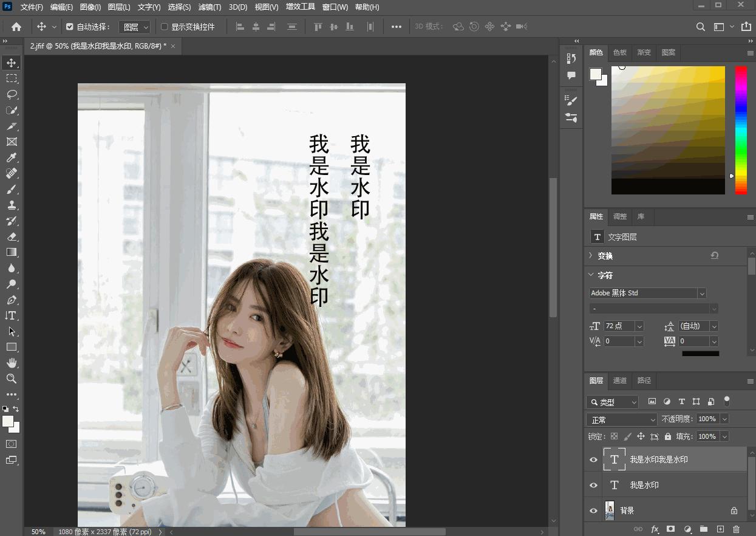
Task: Click the 背景 layer name
Action: [627, 510]
